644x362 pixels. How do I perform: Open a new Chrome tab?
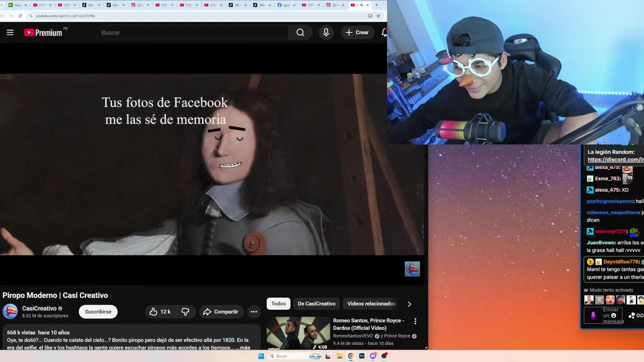point(376,5)
